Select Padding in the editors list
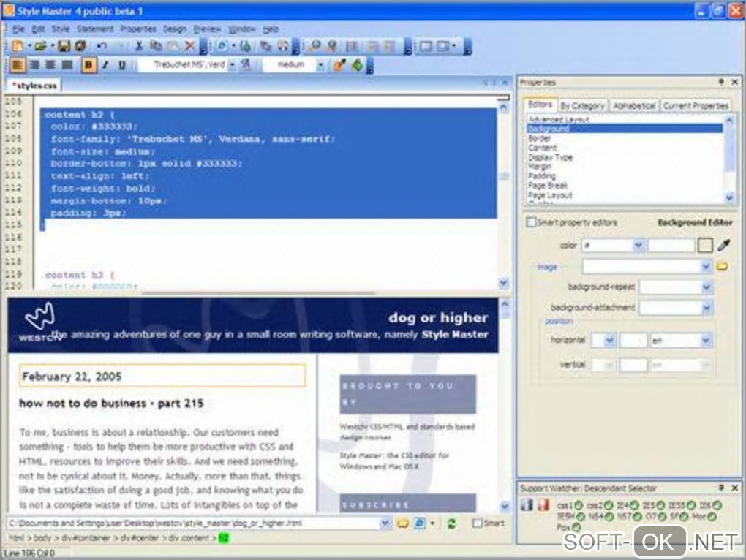 click(x=625, y=176)
